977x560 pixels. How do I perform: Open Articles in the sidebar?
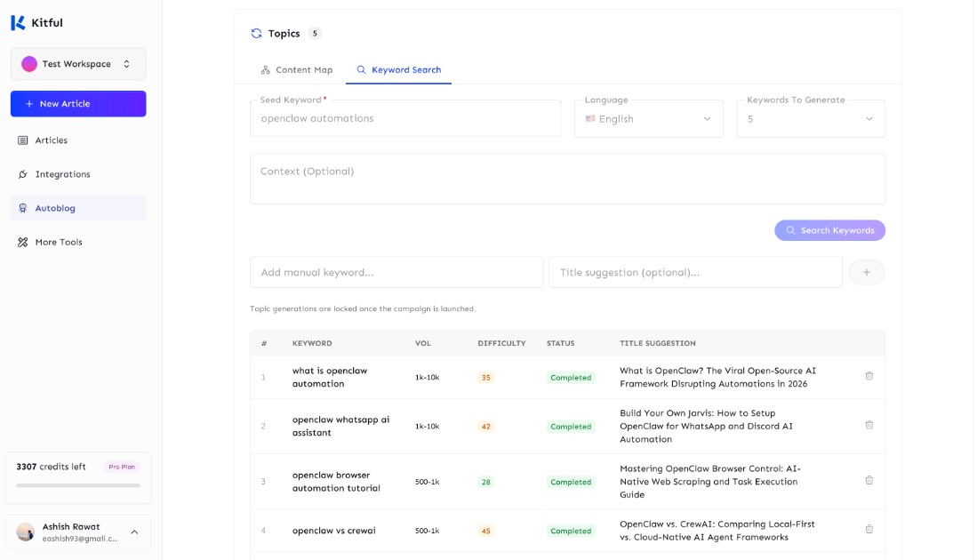click(x=52, y=140)
